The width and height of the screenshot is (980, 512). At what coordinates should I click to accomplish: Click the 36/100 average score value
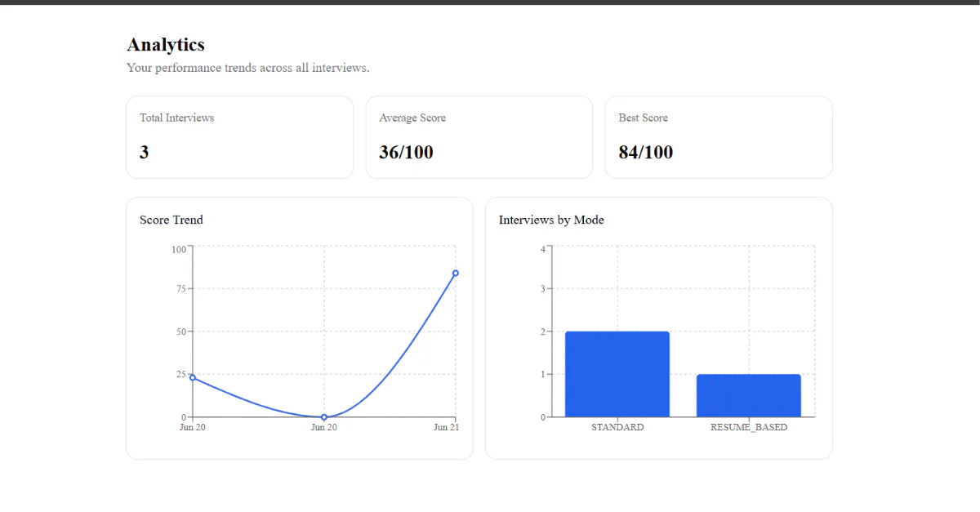pyautogui.click(x=406, y=152)
